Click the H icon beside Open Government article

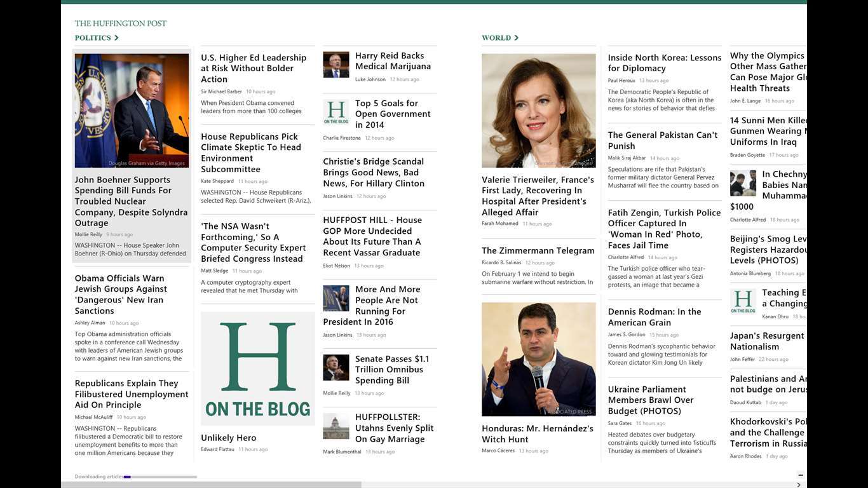tap(336, 112)
